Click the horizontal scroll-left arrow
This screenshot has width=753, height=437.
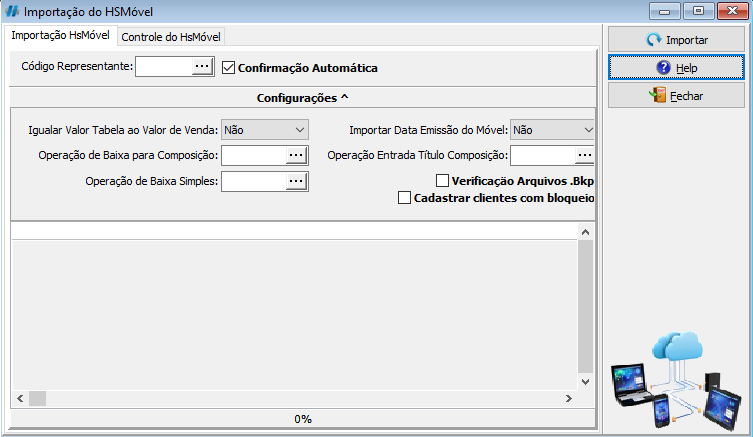pos(20,398)
